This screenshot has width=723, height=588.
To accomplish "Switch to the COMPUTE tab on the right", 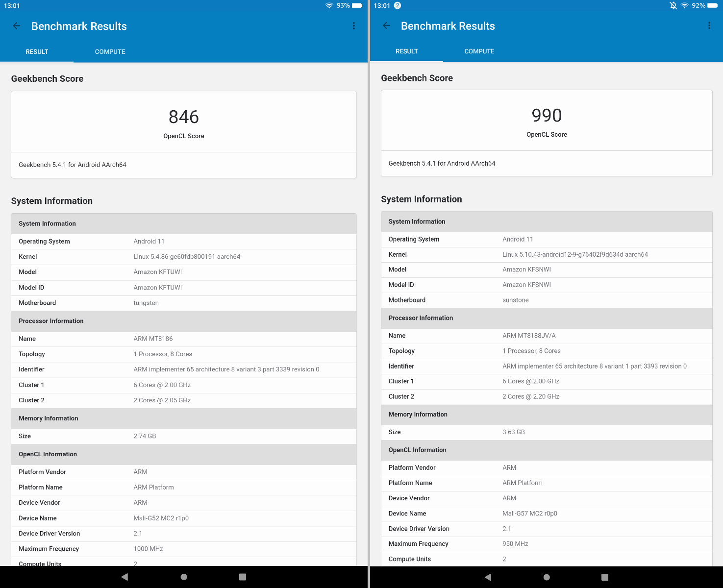I will click(479, 51).
